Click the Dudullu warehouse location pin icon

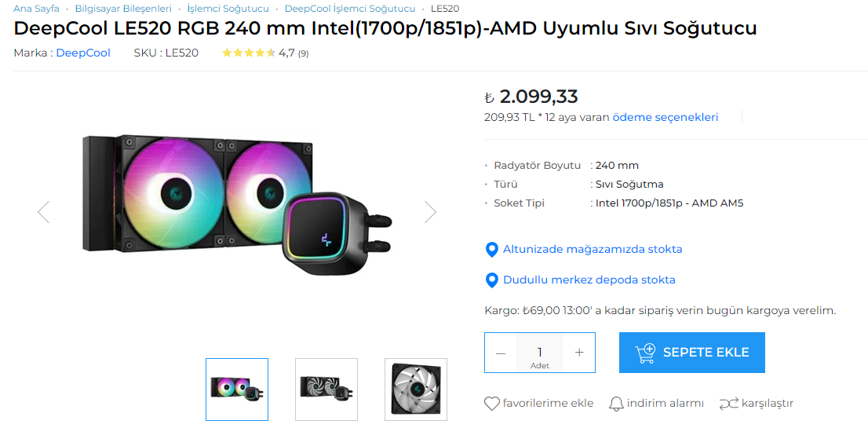point(492,280)
